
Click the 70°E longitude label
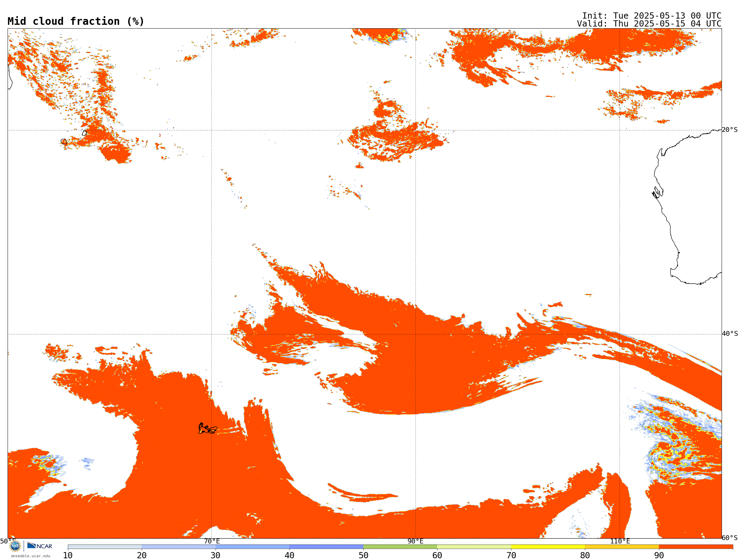pyautogui.click(x=212, y=541)
